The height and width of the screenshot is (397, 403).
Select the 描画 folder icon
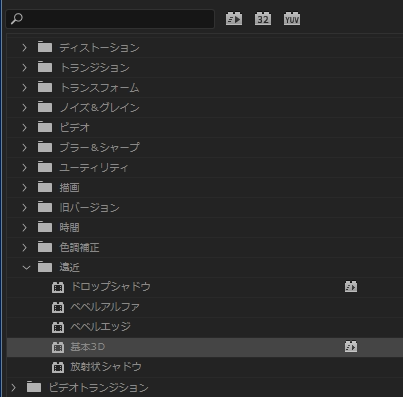click(x=45, y=187)
